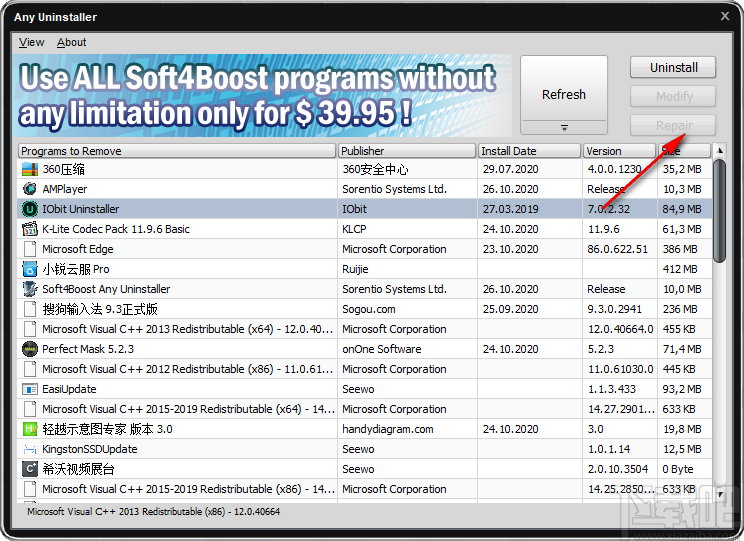The height and width of the screenshot is (541, 744).
Task: Select Soft4Boost Any Uninstaller entry
Action: (x=106, y=289)
